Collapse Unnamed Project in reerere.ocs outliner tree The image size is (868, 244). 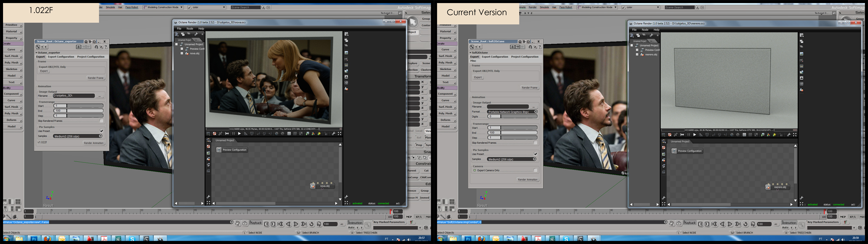tap(631, 46)
